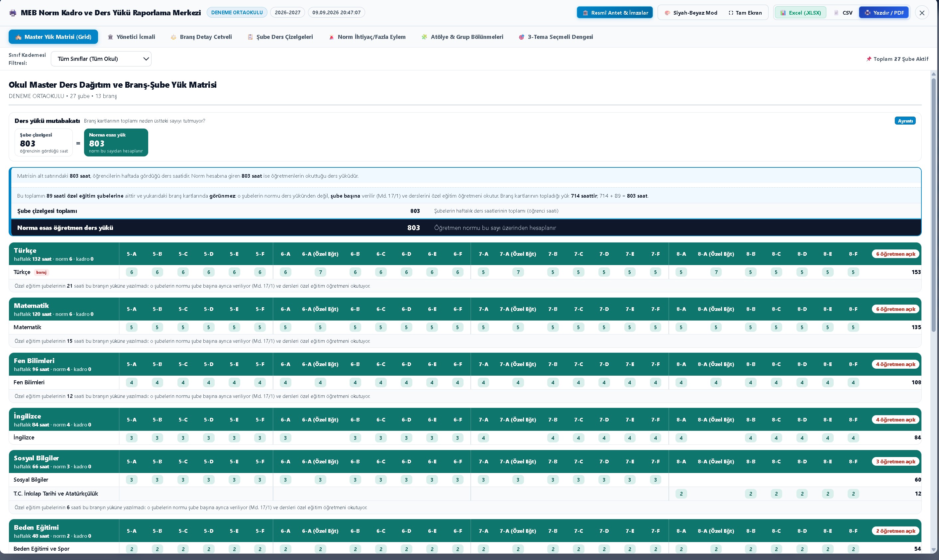Export with the Excel (XLSX) button
The height and width of the screenshot is (560, 939).
tap(800, 13)
